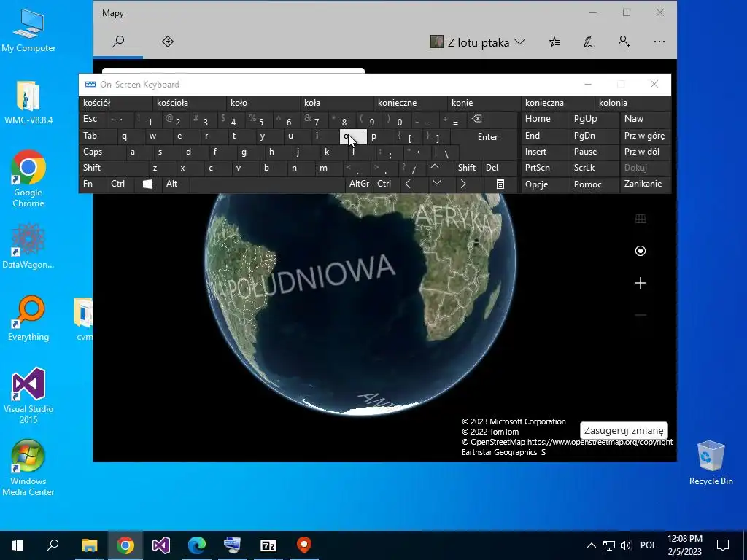The width and height of the screenshot is (747, 560).
Task: Open the three-dots more menu in Mapy
Action: coord(659,42)
